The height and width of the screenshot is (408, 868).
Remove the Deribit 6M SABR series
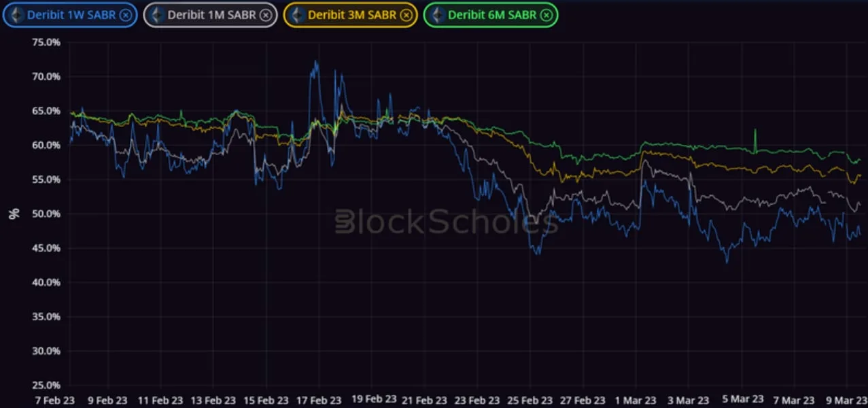(546, 15)
